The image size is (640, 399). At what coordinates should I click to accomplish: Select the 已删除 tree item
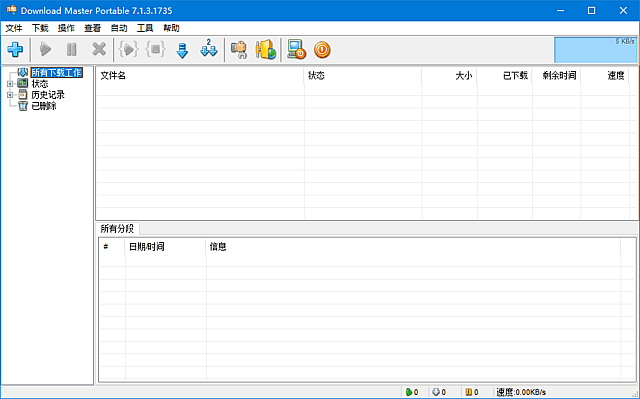coord(44,106)
